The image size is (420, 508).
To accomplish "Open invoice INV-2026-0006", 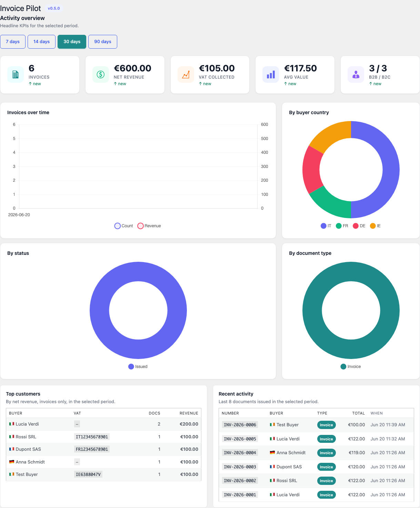I will click(240, 425).
